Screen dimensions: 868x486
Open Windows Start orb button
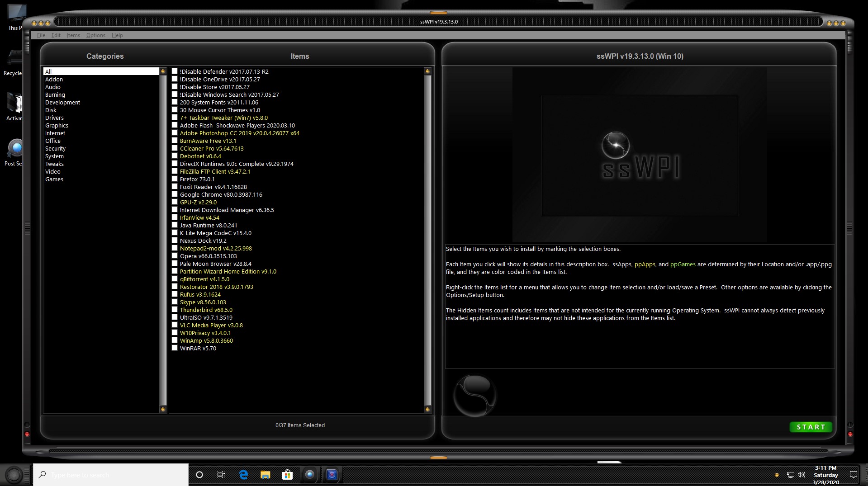(14, 475)
